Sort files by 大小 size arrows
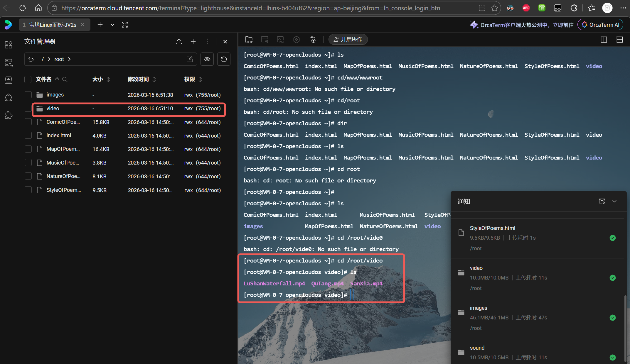Screen dimensions: 630x364 pos(108,79)
